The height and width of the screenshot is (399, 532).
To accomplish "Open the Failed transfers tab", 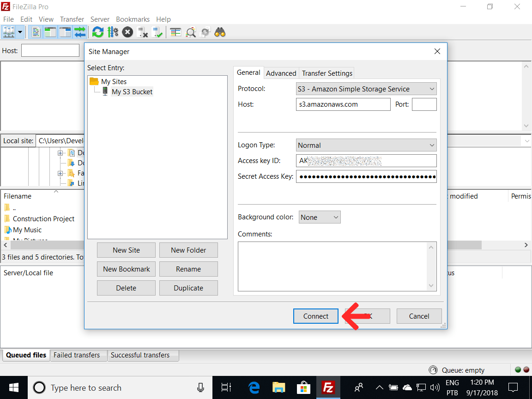I will tap(78, 355).
